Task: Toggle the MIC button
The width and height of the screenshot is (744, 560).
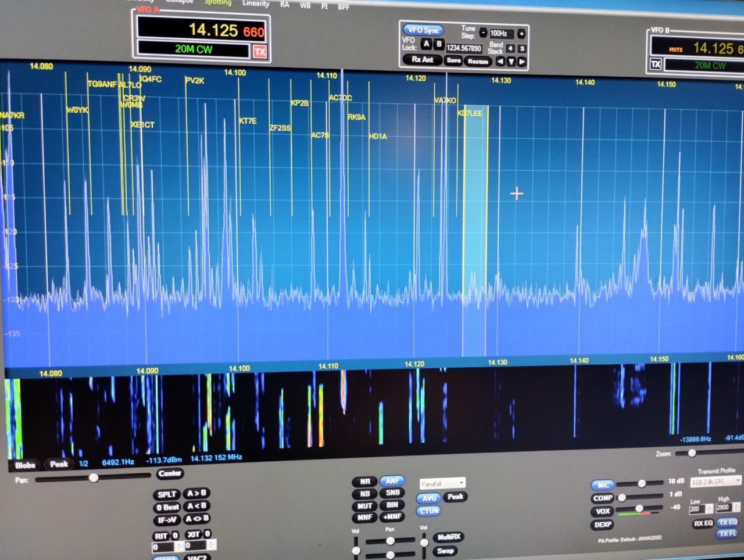Action: [x=603, y=485]
